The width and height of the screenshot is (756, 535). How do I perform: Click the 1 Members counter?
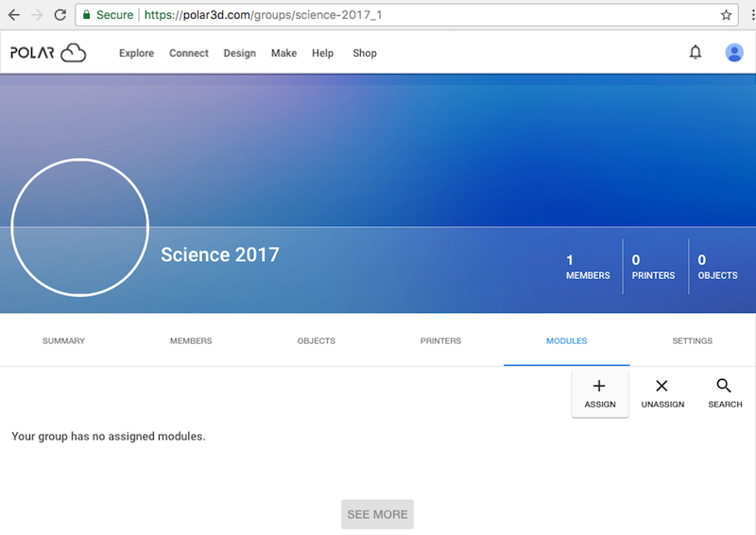click(x=588, y=267)
